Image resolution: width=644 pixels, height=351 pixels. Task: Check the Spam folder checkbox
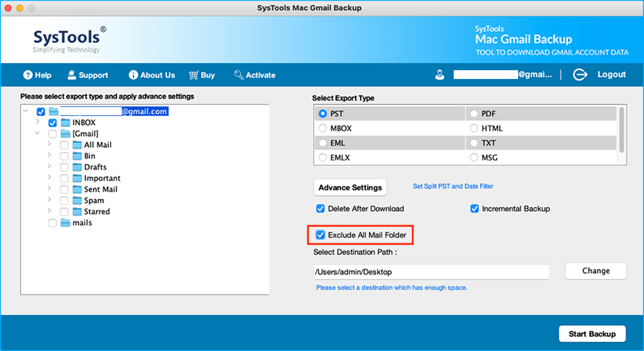coord(64,201)
